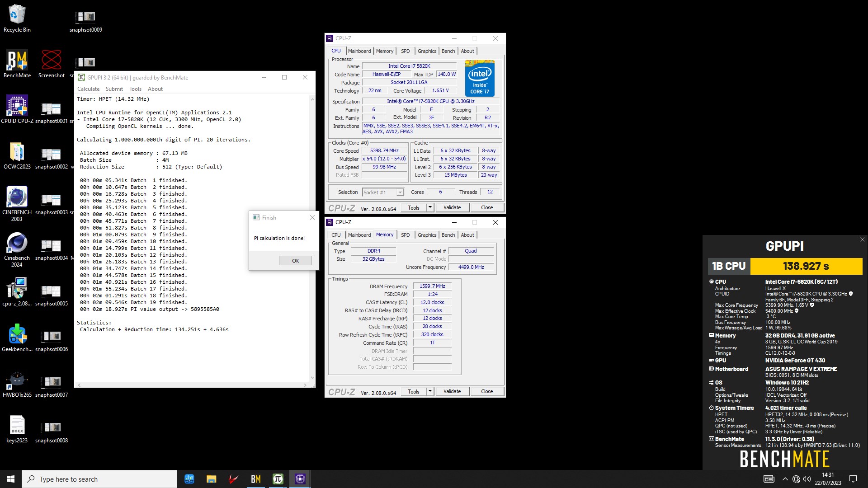The image size is (868, 488).
Task: Open the snaphsot0001 image file
Action: click(51, 113)
